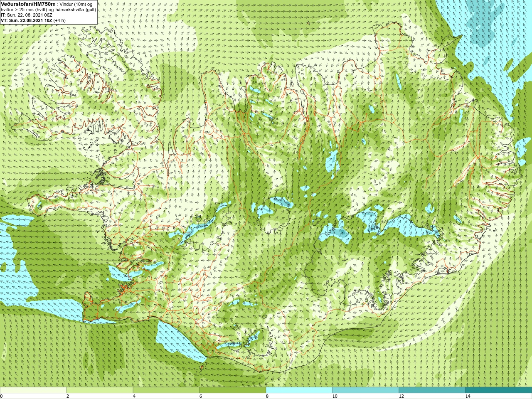Click the 6–8 m/s dark green legend swatch
532x399 pixels.
click(233, 390)
